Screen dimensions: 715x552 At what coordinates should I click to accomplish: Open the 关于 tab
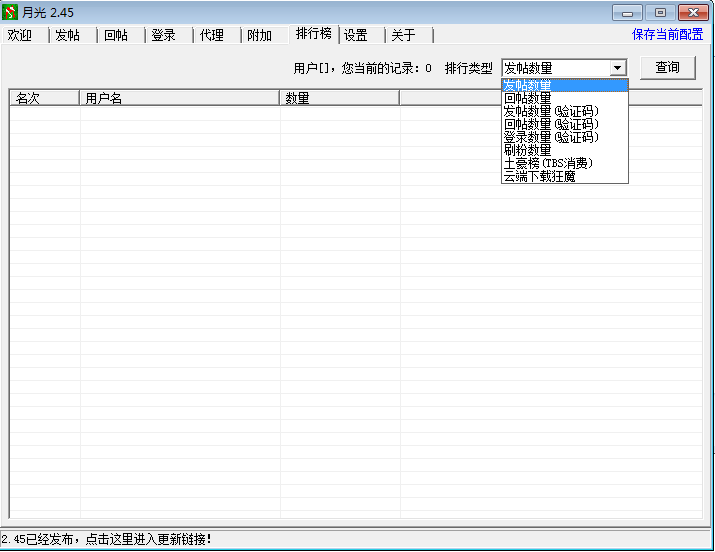(x=403, y=35)
